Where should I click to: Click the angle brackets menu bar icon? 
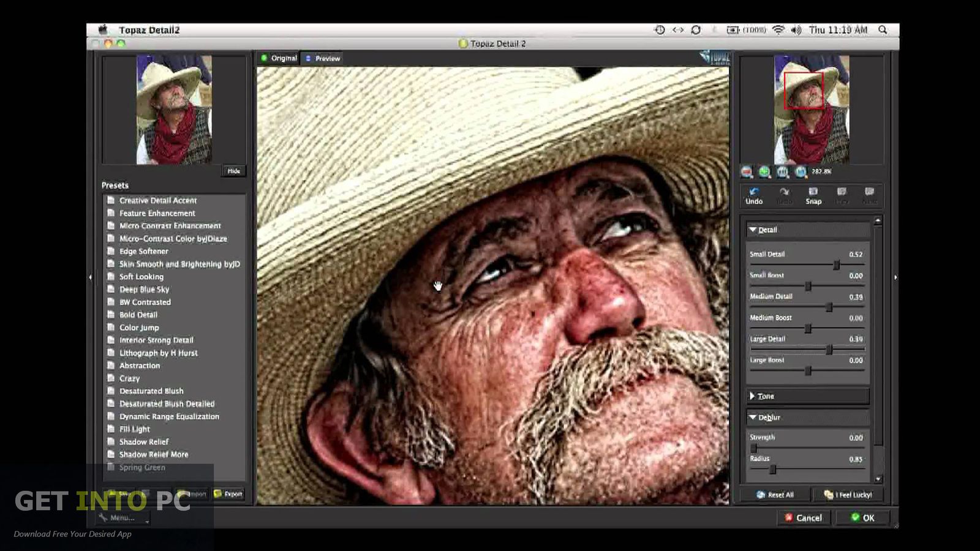(x=678, y=29)
